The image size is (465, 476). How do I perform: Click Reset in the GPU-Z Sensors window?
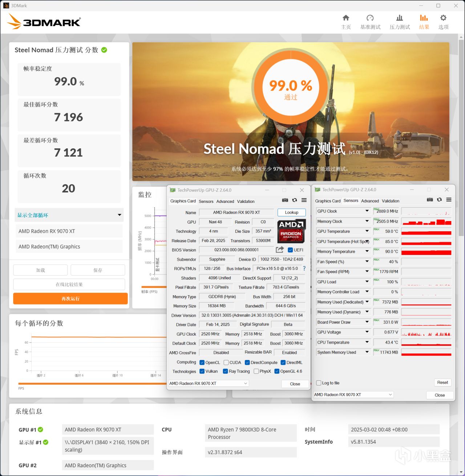[442, 383]
